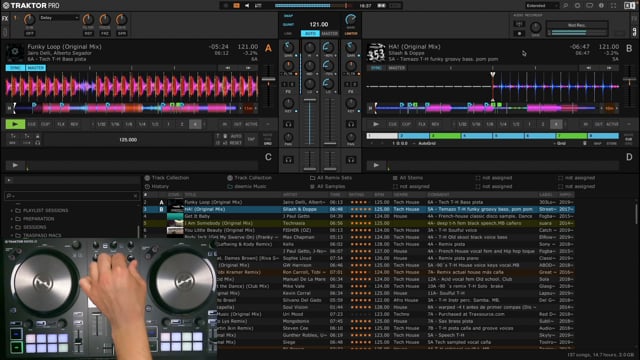This screenshot has height=360, width=640.
Task: Open the All Remix Sets favorite
Action: [x=334, y=178]
